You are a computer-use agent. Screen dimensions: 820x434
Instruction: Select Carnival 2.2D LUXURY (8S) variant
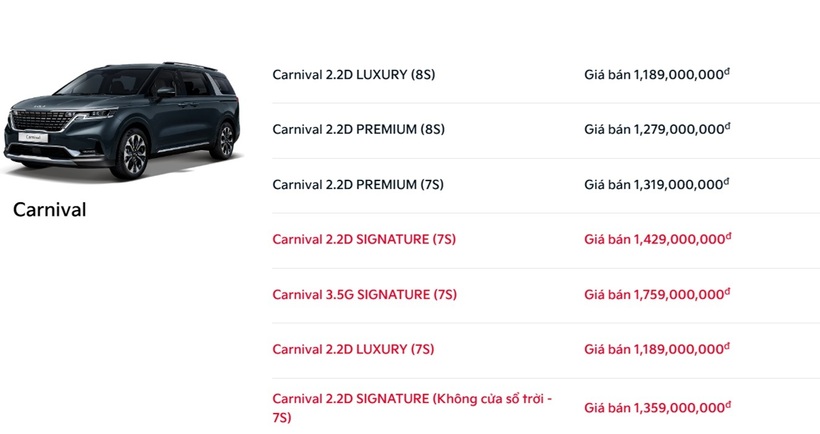(x=354, y=75)
